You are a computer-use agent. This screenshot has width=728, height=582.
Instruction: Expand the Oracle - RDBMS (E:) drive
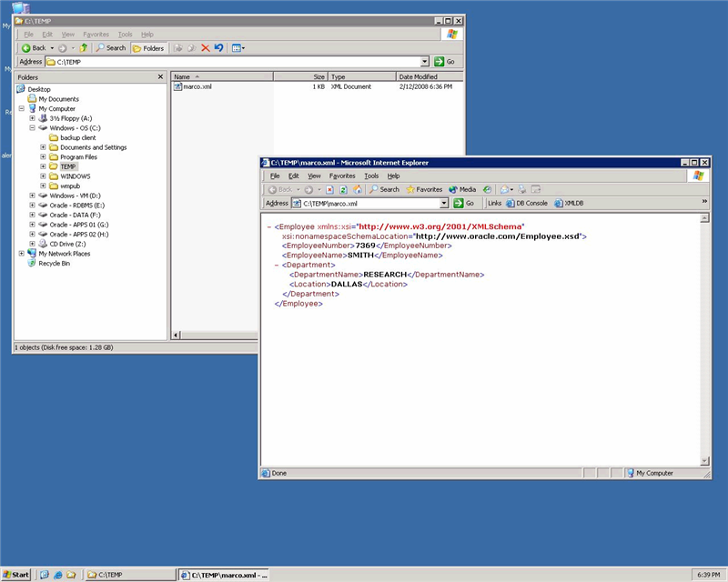[32, 206]
